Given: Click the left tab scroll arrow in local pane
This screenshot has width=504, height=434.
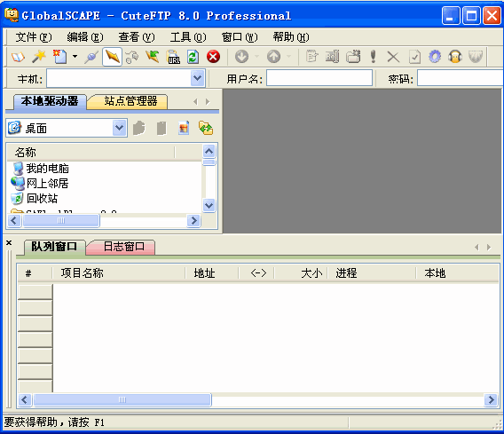Looking at the screenshot, I should (x=195, y=101).
